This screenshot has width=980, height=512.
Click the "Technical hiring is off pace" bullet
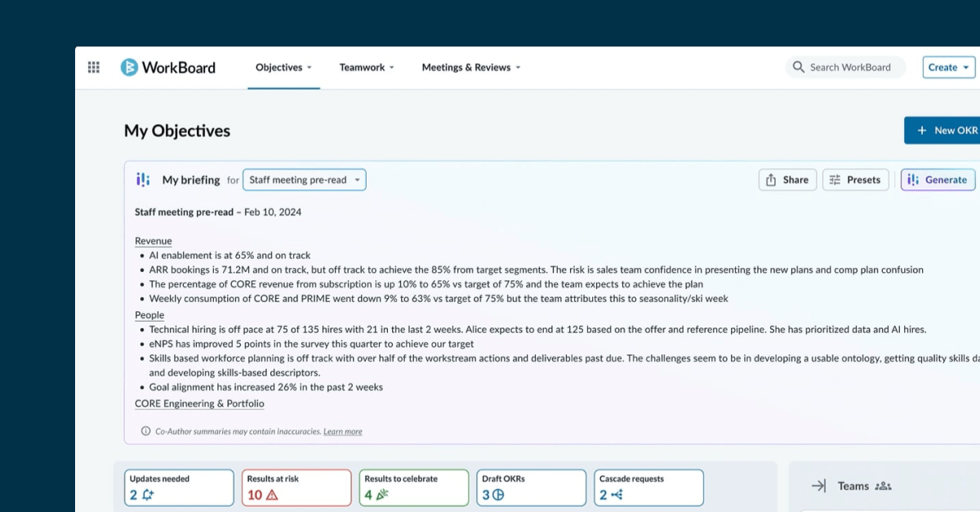coord(537,330)
